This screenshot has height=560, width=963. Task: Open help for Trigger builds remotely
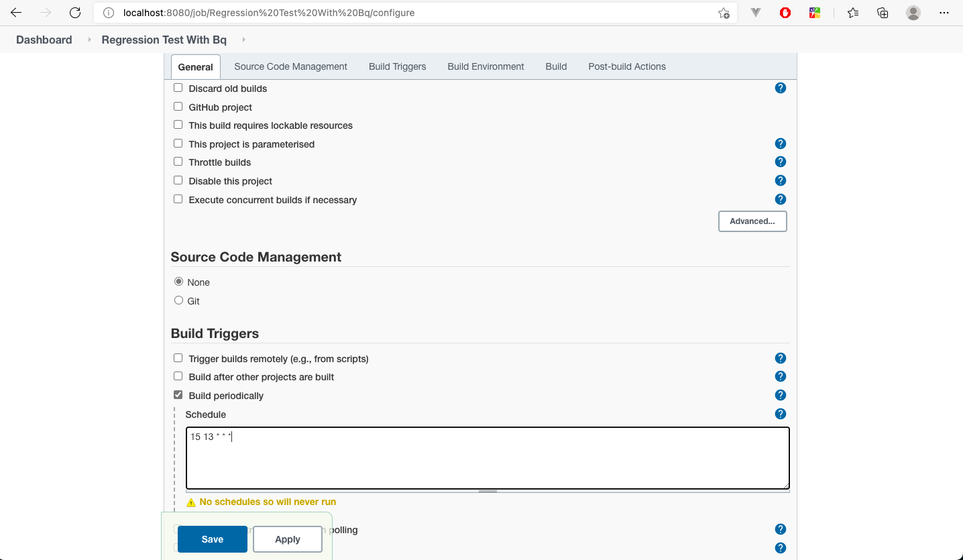click(781, 358)
